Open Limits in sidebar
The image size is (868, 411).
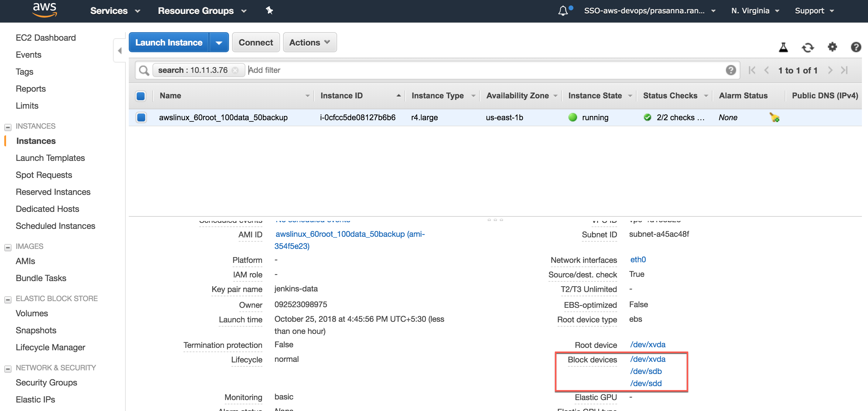coord(27,106)
